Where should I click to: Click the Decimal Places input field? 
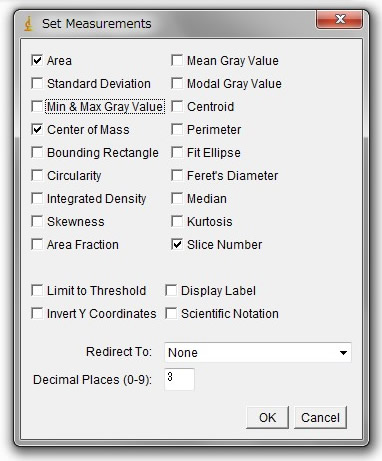pyautogui.click(x=179, y=379)
